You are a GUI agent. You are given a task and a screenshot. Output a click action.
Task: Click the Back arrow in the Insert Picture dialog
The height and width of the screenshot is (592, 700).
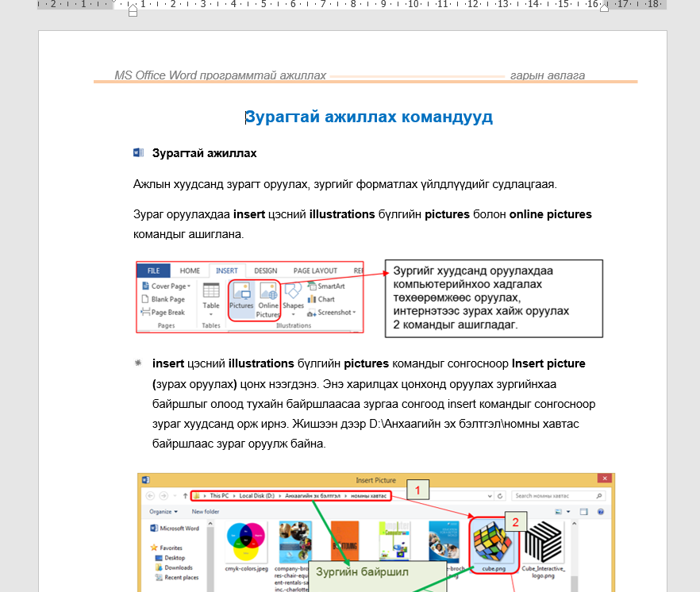point(151,495)
